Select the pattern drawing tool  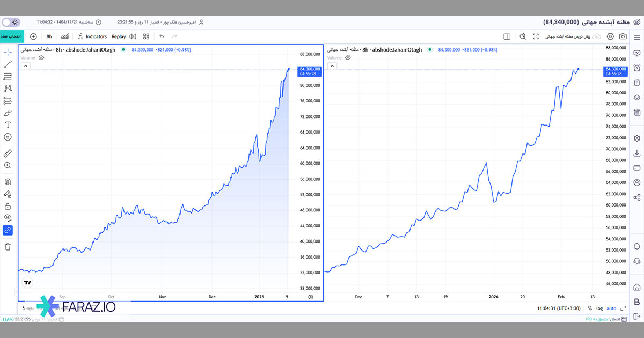8,89
